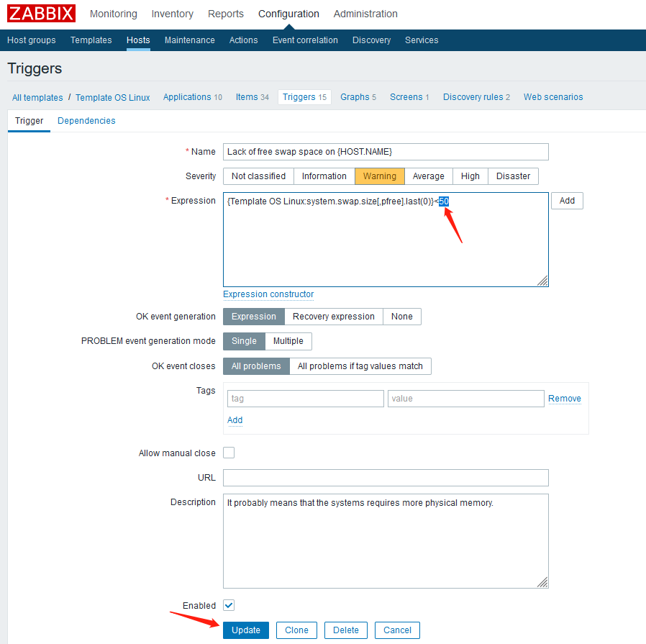Open Applications 10 link
Screen dimensions: 646x644
(192, 97)
